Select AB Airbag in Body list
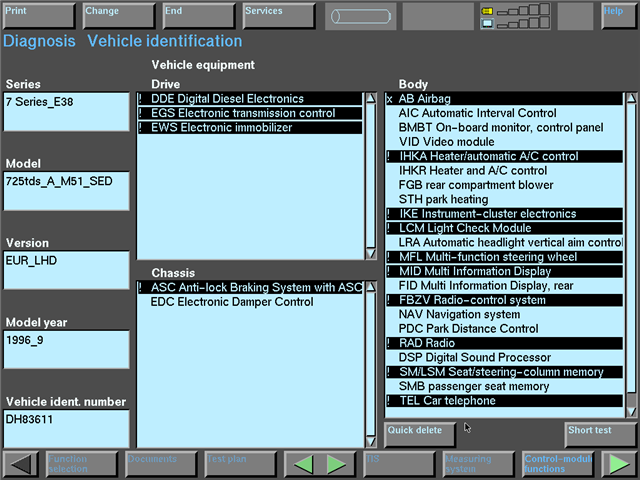Screen dimensions: 640x480 (x=504, y=99)
